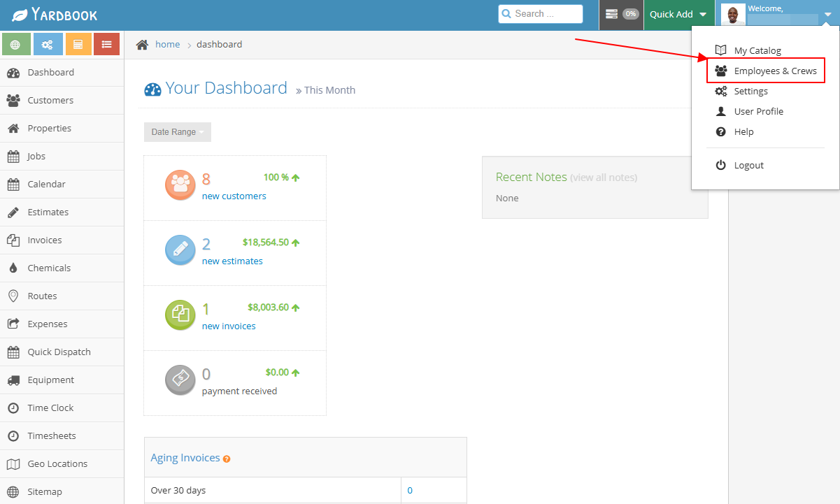Click the home breadcrumb link
The width and height of the screenshot is (840, 504).
click(167, 44)
